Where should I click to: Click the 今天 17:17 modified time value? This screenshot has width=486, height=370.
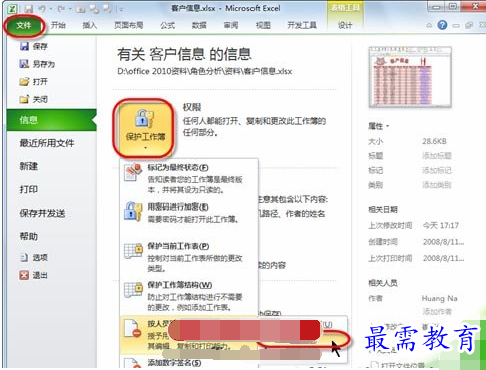441,226
